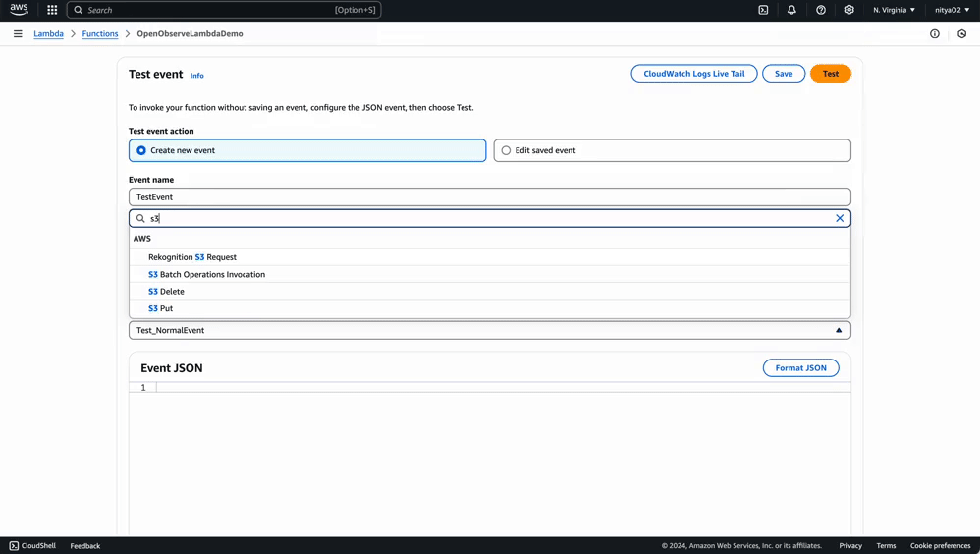Open Cookie preferences in footer
The image size is (980, 554).
point(940,546)
